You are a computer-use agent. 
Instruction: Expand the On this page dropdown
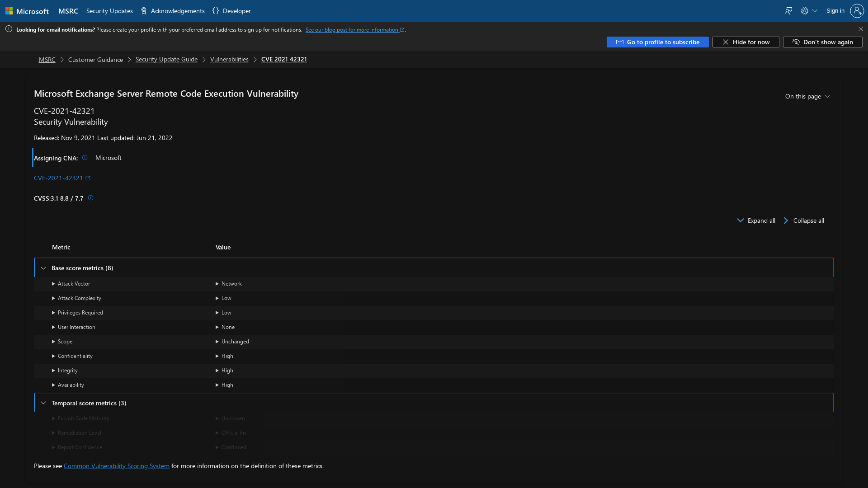click(x=807, y=96)
